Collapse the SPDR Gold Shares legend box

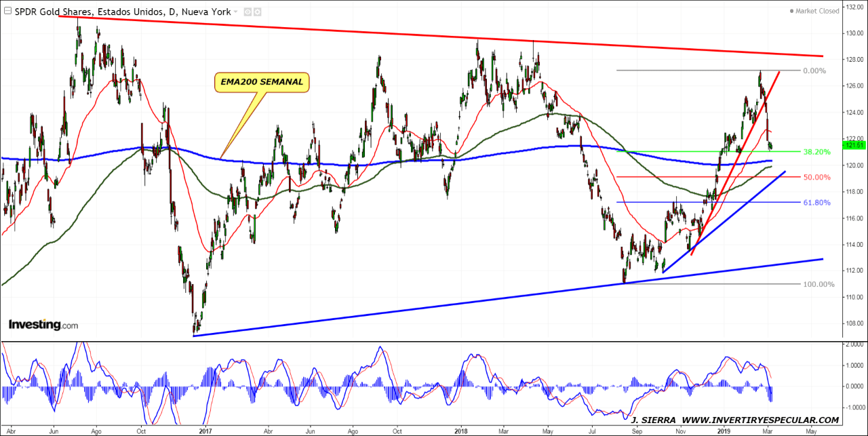(x=8, y=12)
